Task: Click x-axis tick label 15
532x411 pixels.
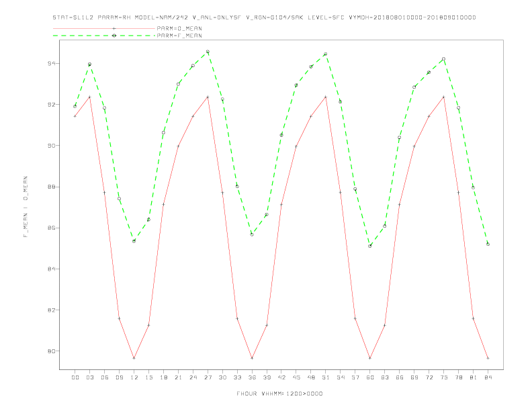Action: click(x=148, y=377)
